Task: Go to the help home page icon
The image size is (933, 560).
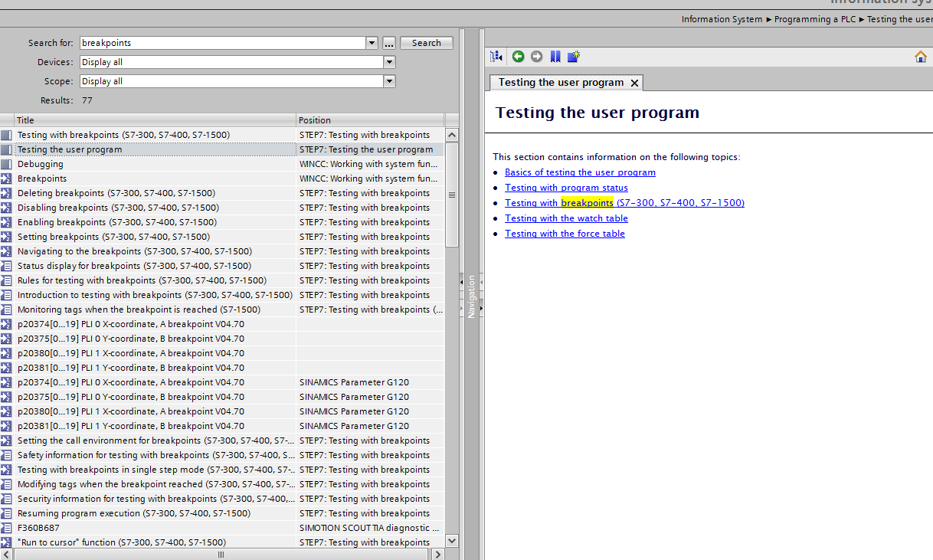Action: click(x=921, y=56)
